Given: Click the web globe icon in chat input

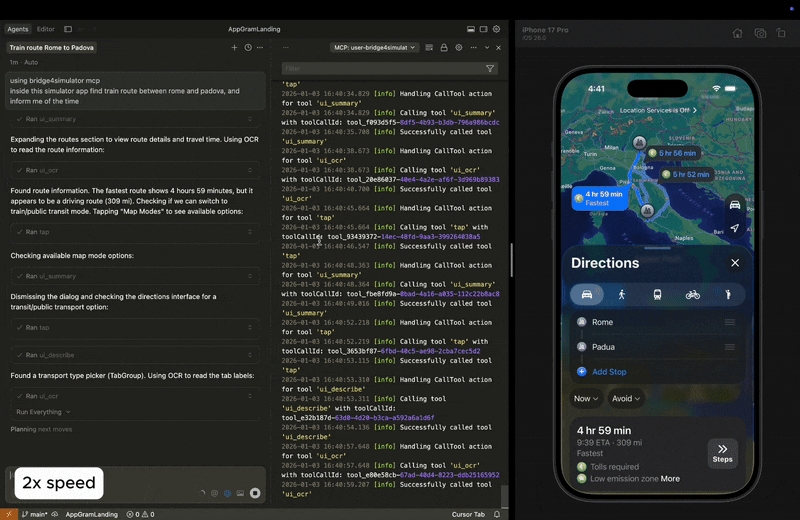Looking at the screenshot, I should [228, 493].
